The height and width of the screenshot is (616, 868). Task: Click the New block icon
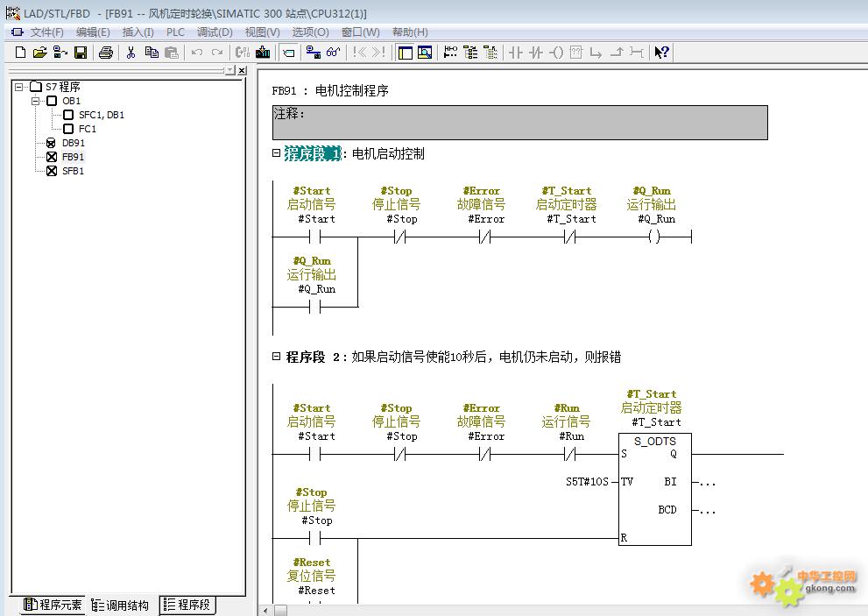(20, 53)
